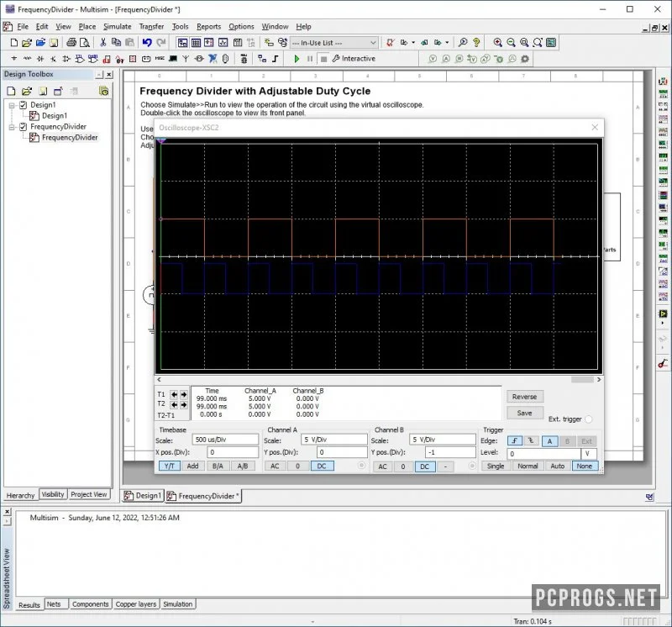Click the Find magnifier icon

pos(463,43)
